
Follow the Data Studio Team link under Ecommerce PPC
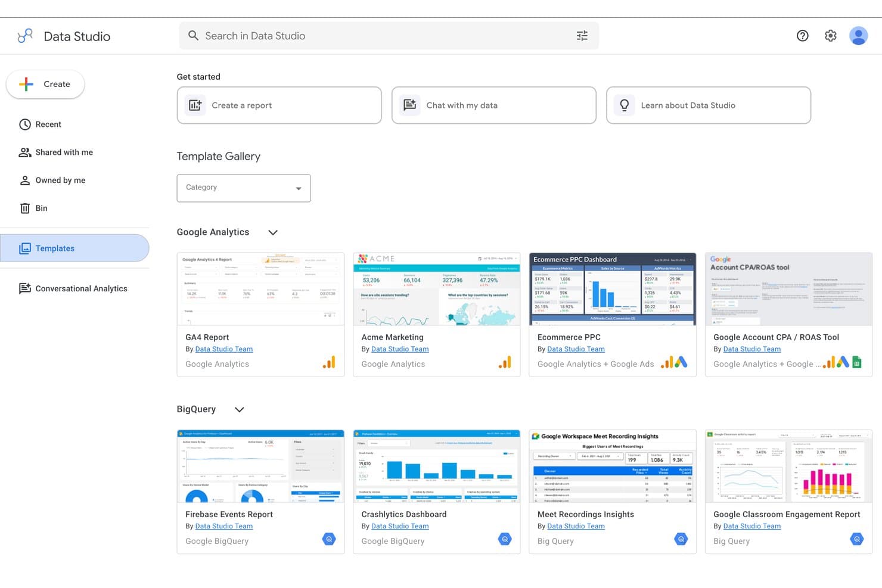click(x=576, y=349)
